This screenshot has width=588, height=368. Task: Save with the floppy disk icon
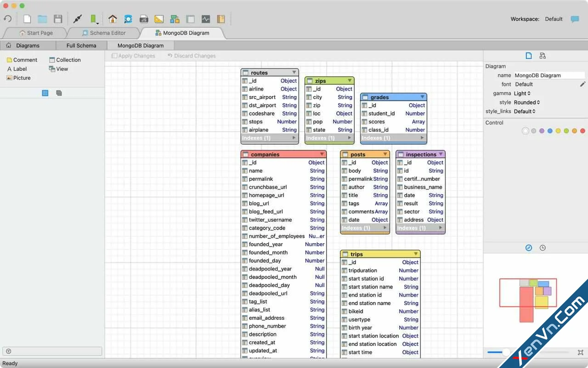58,19
